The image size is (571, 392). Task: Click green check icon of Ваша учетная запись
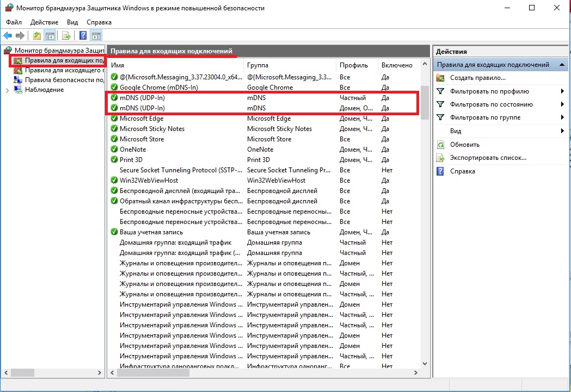pyautogui.click(x=114, y=232)
